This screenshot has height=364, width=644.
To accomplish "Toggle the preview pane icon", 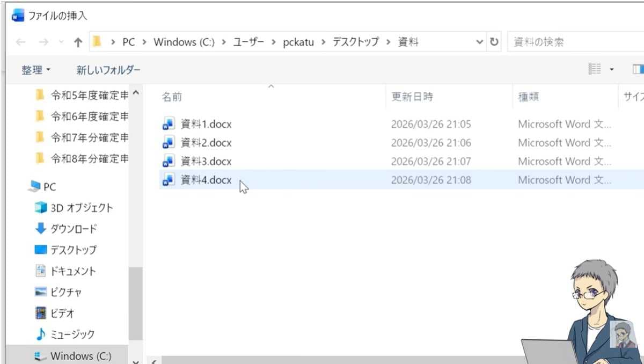I will click(x=638, y=69).
